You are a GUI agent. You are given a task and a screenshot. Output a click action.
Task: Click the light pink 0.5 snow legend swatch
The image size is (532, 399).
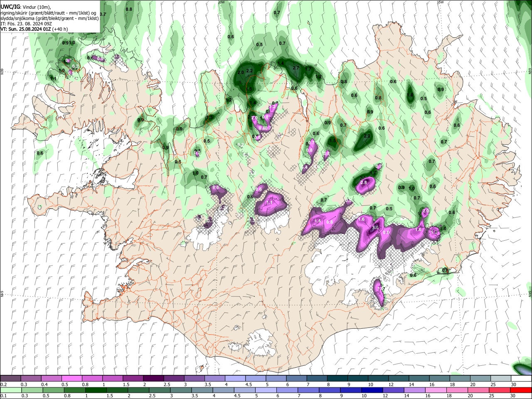pyautogui.click(x=71, y=378)
